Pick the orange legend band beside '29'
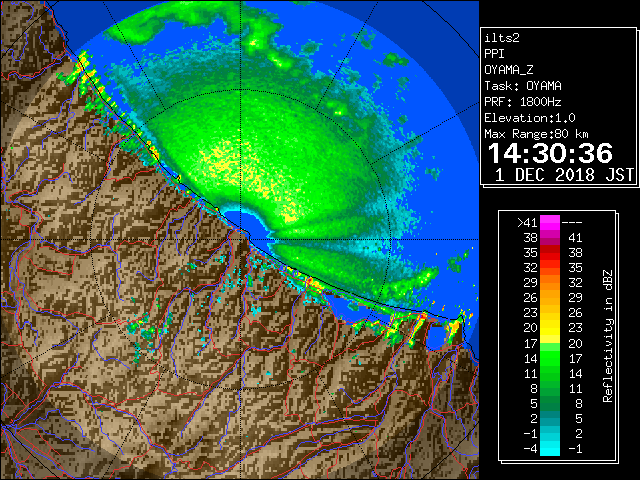This screenshot has height=480, width=640. (550, 283)
